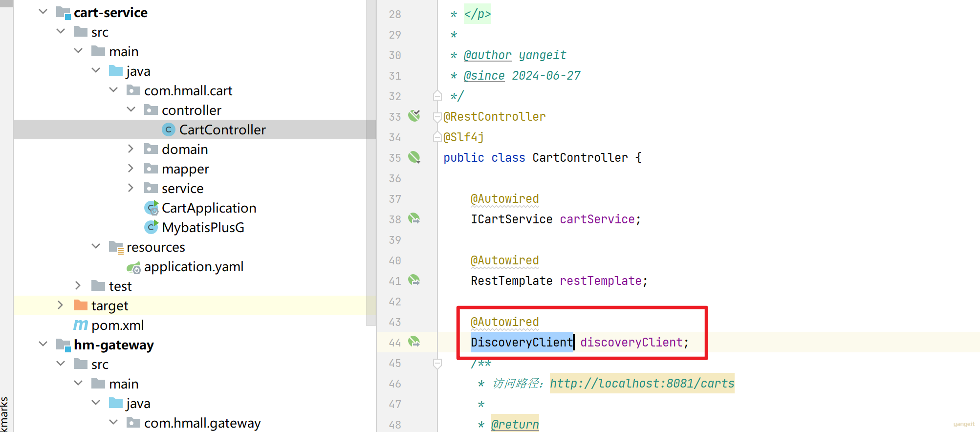This screenshot has width=980, height=432.
Task: Expand the domain package
Action: 131,149
